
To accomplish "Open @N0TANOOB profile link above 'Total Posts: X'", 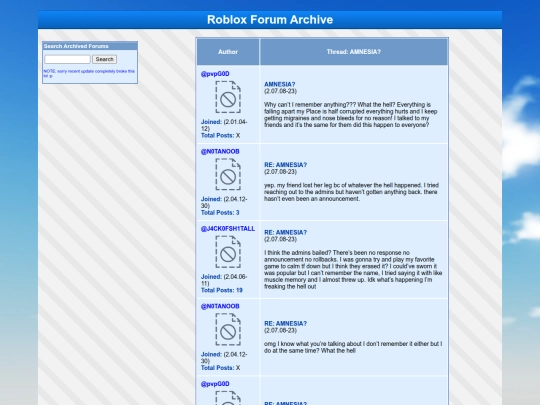I will point(220,306).
